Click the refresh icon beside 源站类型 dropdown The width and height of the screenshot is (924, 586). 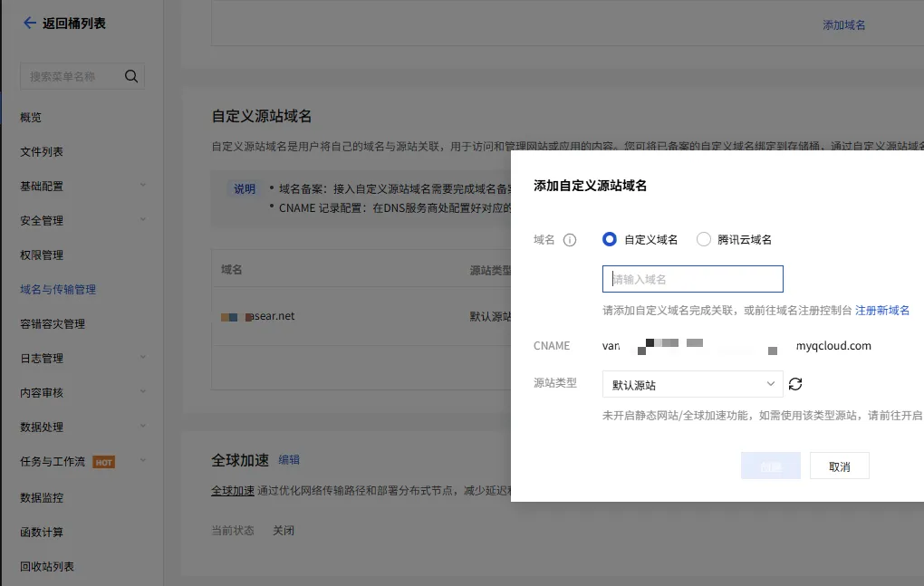[795, 384]
